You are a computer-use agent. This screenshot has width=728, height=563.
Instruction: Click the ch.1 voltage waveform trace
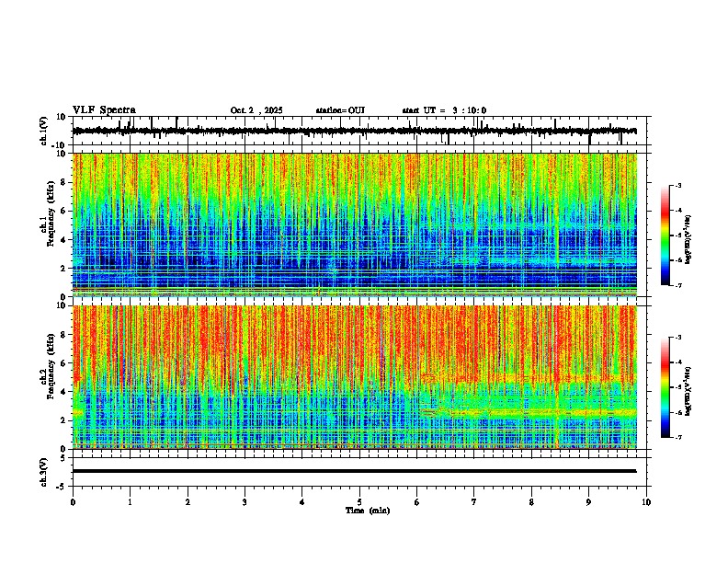[354, 131]
